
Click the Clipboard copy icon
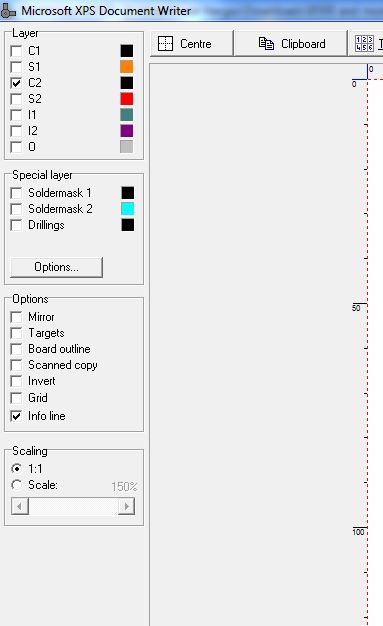tap(266, 44)
